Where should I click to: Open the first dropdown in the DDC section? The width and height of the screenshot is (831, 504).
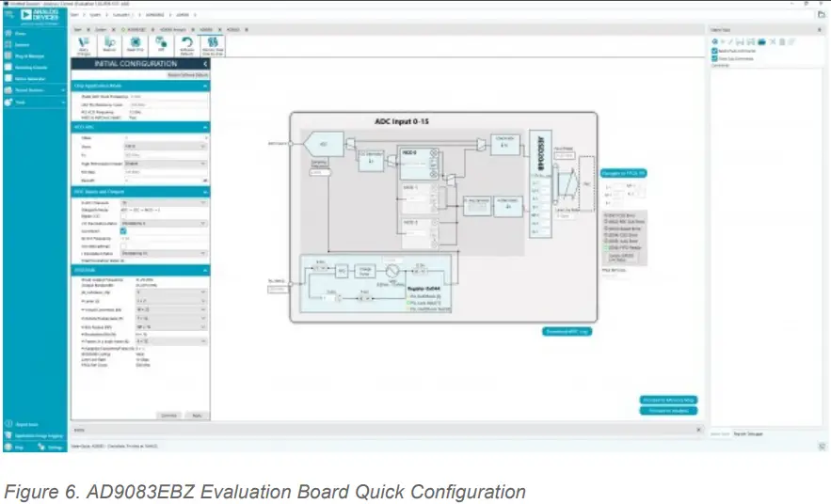tap(163, 203)
